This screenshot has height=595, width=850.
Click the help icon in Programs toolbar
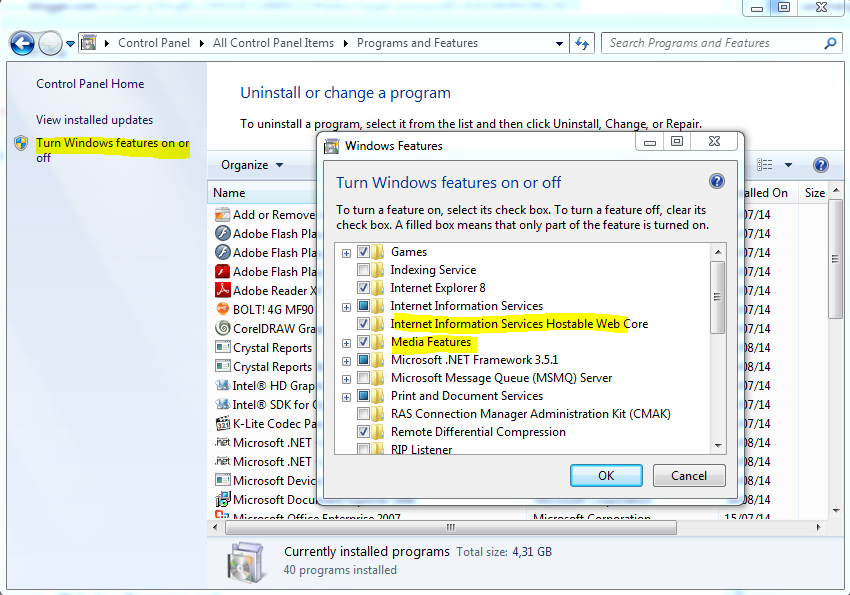pyautogui.click(x=821, y=165)
